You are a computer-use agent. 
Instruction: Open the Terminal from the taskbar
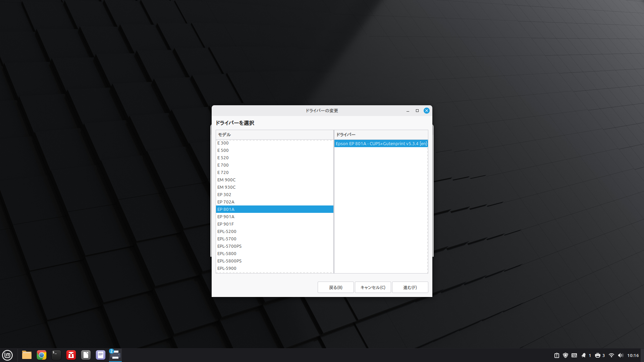point(56,355)
